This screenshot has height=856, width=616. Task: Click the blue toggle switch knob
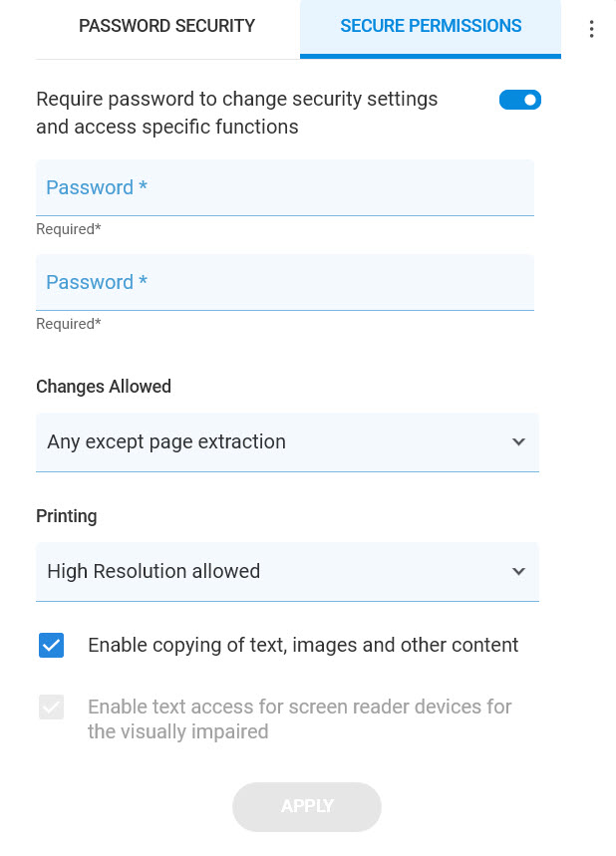pos(528,100)
